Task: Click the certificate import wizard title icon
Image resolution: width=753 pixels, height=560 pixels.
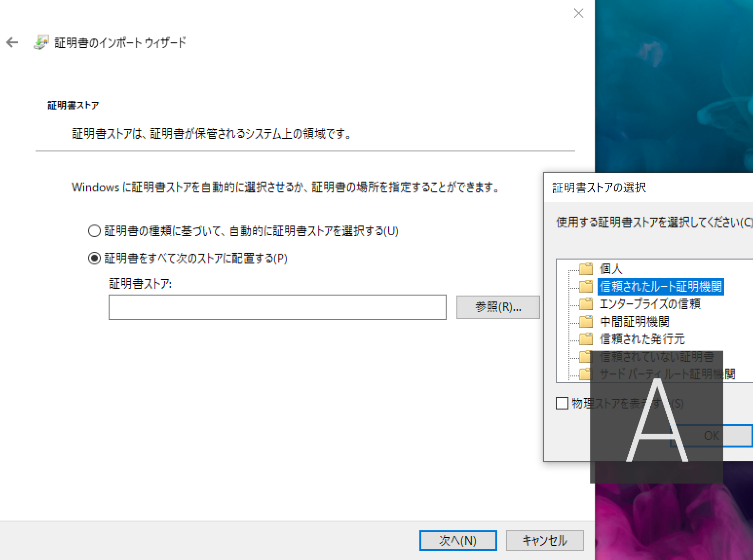Action: [x=41, y=42]
